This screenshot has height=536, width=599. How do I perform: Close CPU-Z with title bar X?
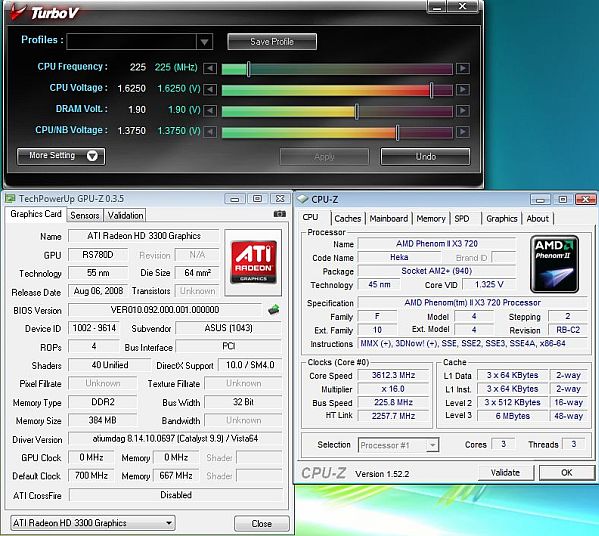(585, 199)
